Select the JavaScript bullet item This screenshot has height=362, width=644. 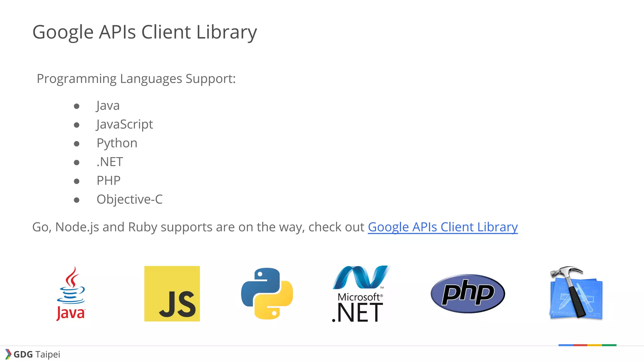[x=125, y=124]
